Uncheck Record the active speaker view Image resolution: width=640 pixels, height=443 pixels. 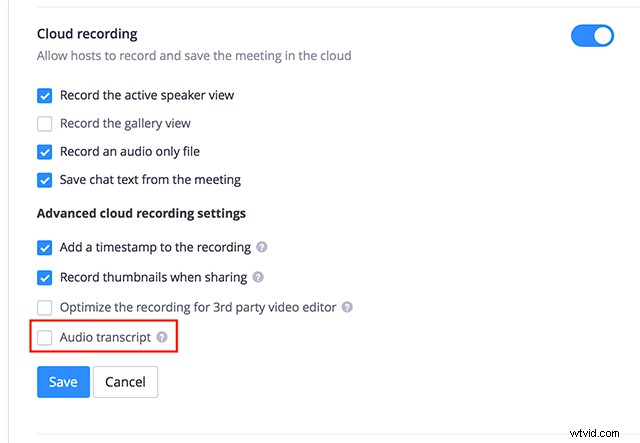click(44, 96)
